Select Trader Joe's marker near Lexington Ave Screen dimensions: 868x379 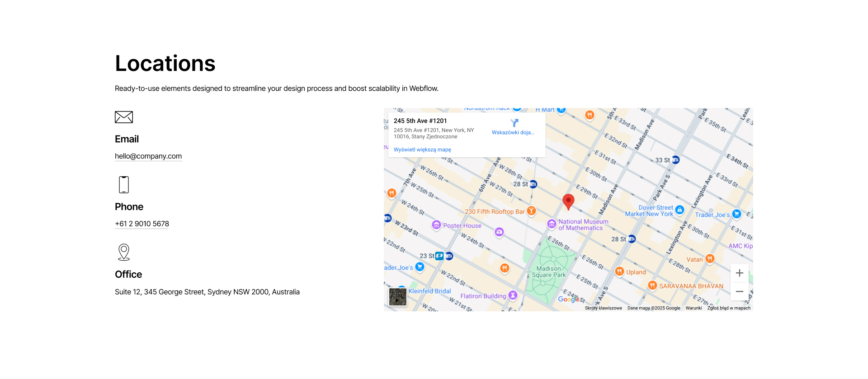736,214
